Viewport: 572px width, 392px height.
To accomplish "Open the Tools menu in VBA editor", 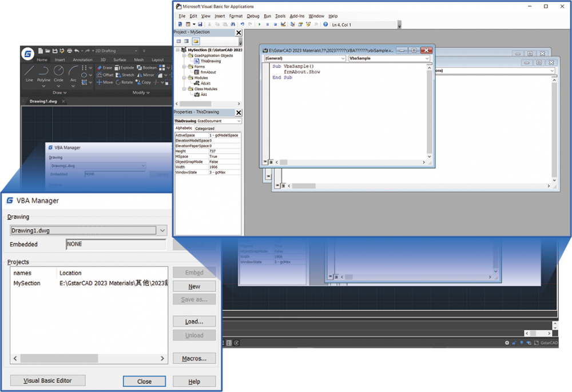I will (x=280, y=16).
